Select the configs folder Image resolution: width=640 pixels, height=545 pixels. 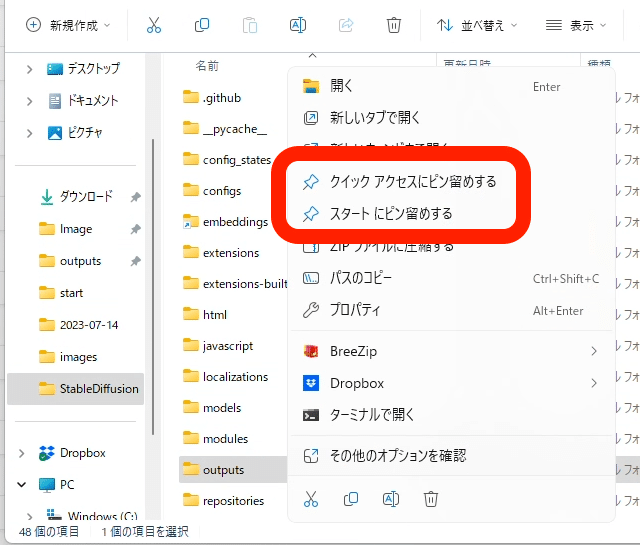tap(212, 191)
